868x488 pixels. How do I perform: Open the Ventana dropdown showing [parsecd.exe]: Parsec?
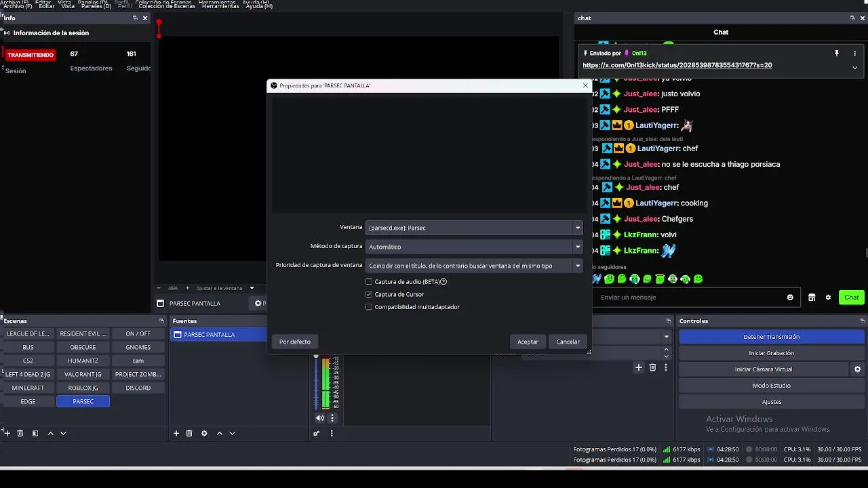[474, 228]
